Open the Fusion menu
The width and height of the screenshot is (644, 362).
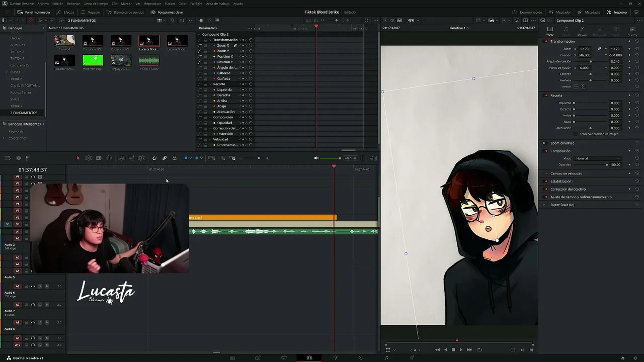pyautogui.click(x=170, y=4)
